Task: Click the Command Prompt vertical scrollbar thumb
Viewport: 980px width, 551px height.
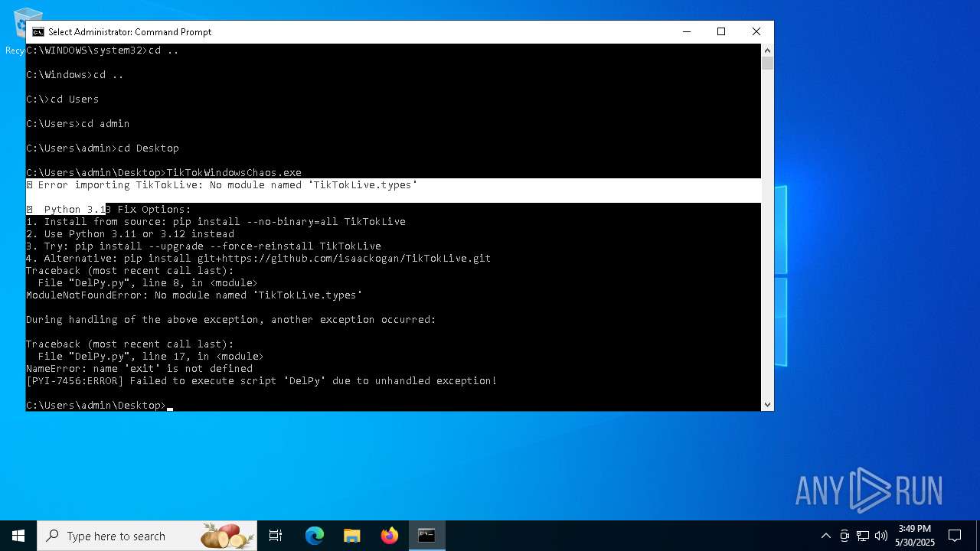Action: [x=767, y=64]
